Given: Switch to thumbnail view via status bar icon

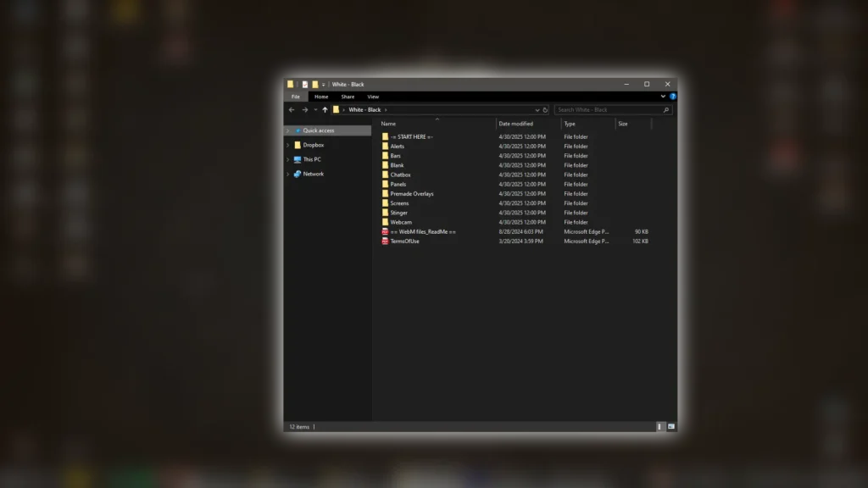Looking at the screenshot, I should [671, 426].
